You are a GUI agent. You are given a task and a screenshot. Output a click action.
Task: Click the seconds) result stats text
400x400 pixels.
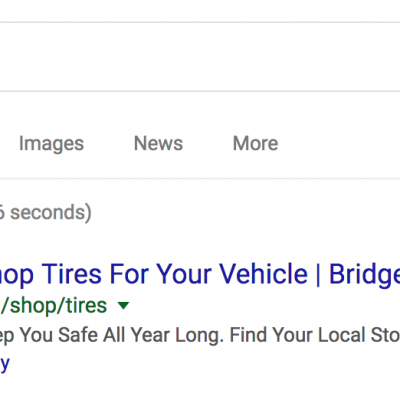[x=51, y=213]
